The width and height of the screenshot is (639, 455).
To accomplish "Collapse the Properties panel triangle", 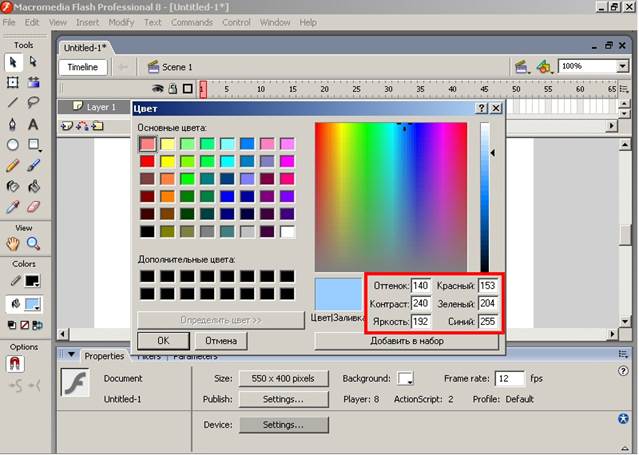I will [x=71, y=355].
